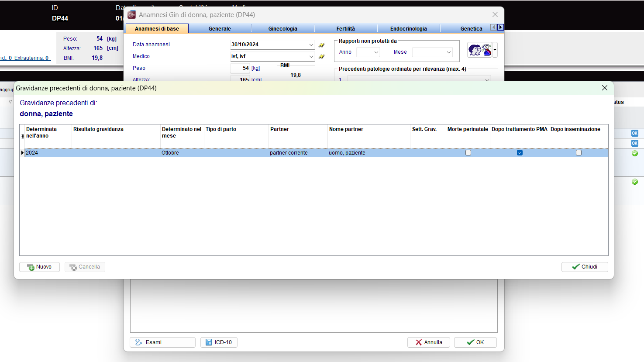Open the Mese dropdown
The image size is (644, 362).
pyautogui.click(x=448, y=52)
